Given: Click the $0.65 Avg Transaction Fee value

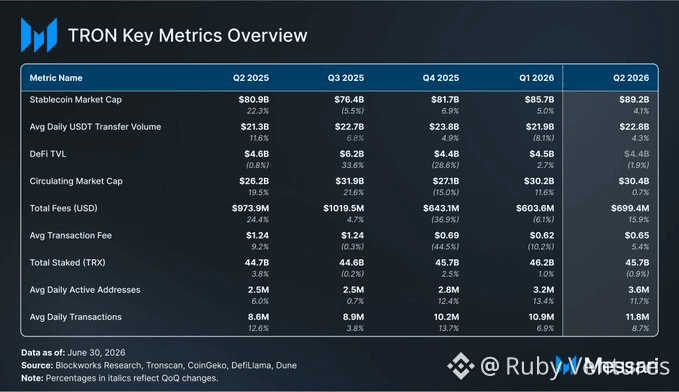Looking at the screenshot, I should pos(637,236).
